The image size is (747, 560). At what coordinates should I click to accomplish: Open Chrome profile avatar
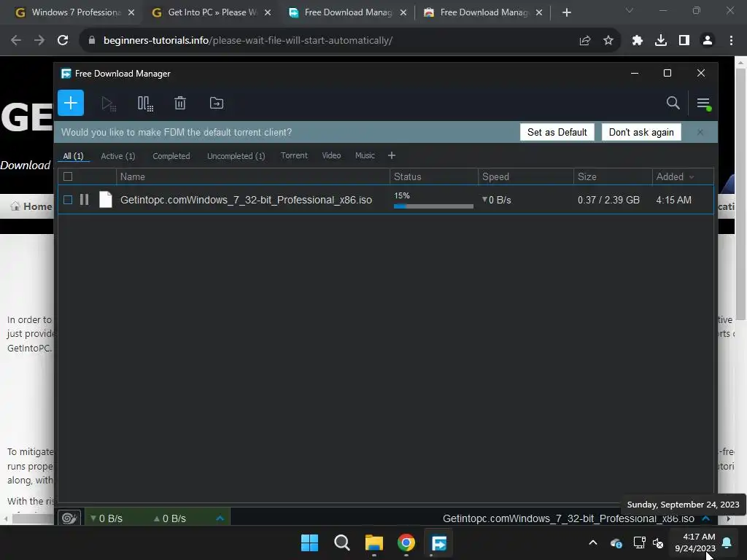click(708, 41)
